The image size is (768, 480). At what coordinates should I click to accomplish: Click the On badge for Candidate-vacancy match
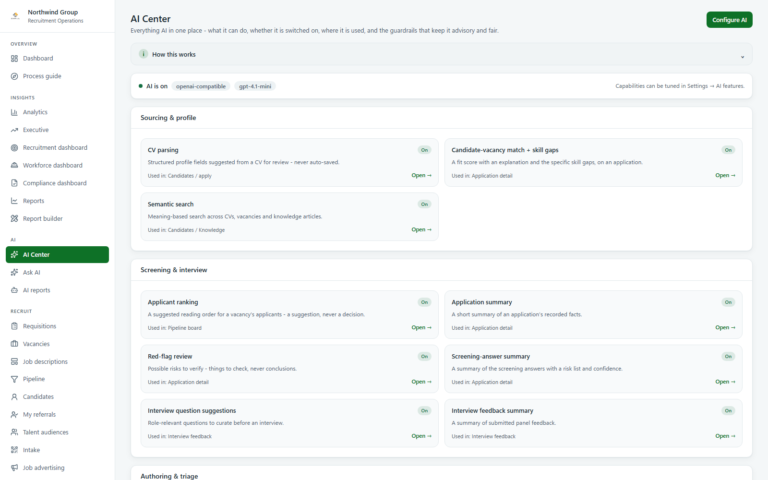[728, 150]
